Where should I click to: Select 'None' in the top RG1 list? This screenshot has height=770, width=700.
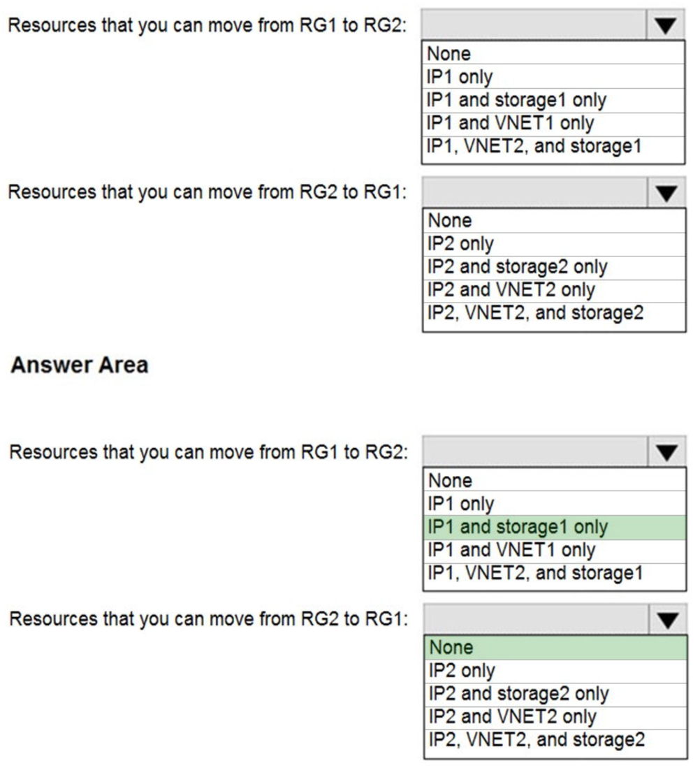489,52
